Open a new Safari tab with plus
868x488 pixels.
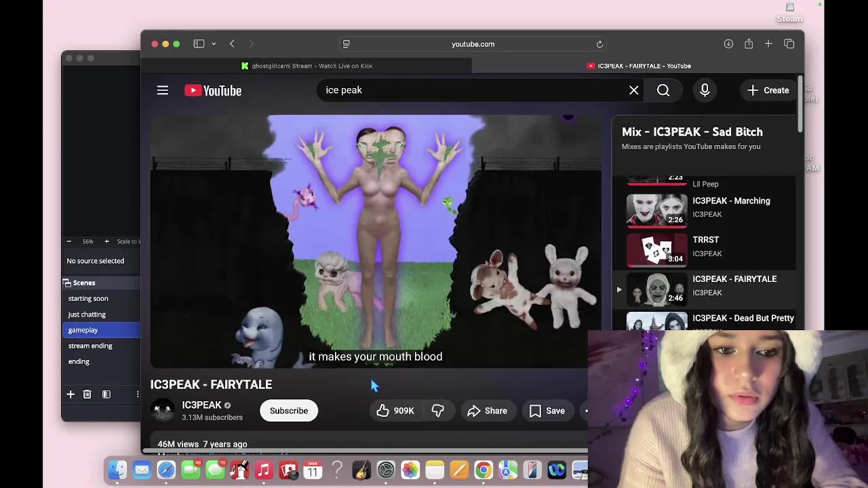[x=768, y=44]
